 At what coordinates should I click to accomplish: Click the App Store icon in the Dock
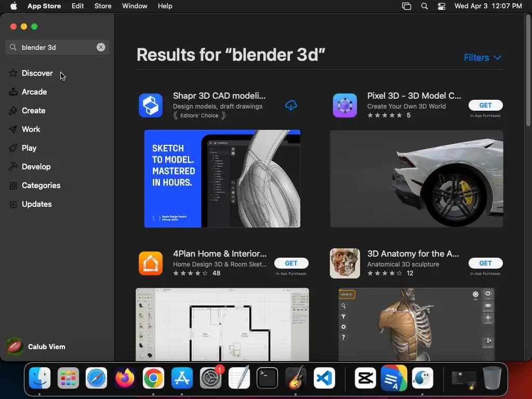pos(182,378)
